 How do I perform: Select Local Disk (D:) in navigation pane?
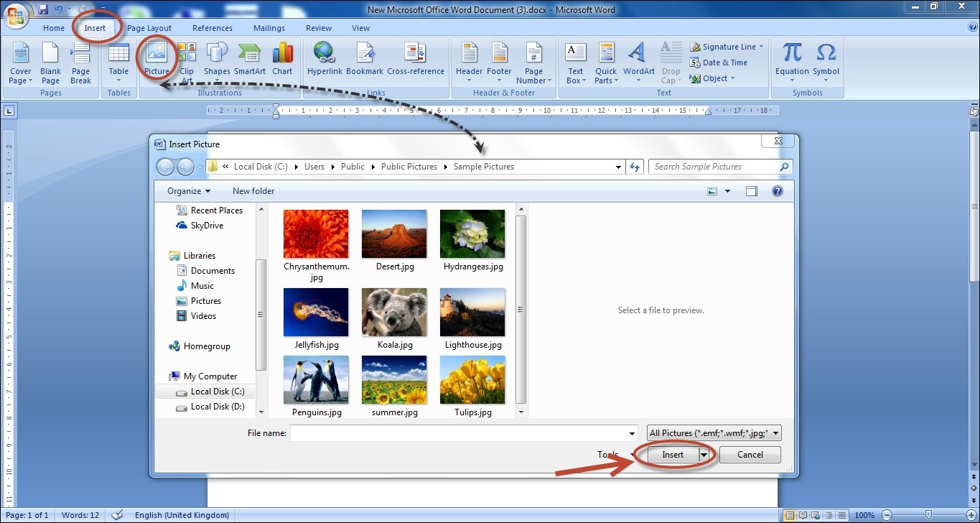coord(217,407)
